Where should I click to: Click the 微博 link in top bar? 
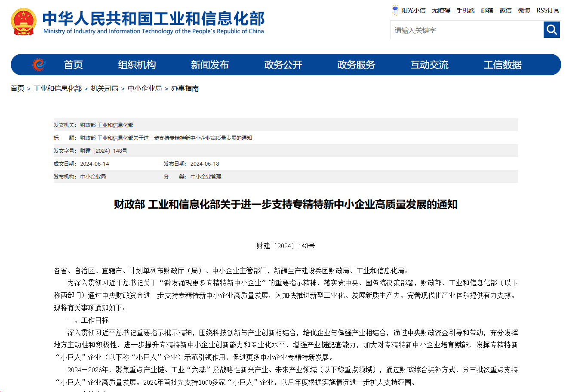pos(524,10)
